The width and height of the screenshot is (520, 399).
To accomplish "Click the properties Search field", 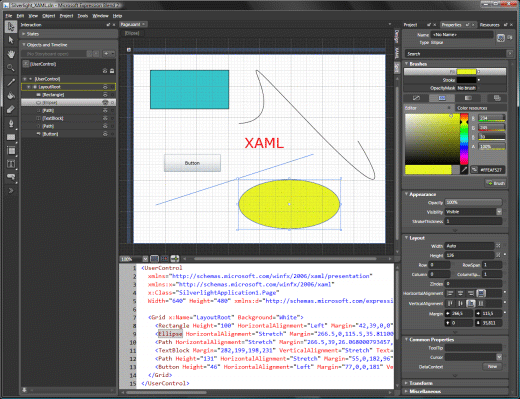I will pos(455,54).
